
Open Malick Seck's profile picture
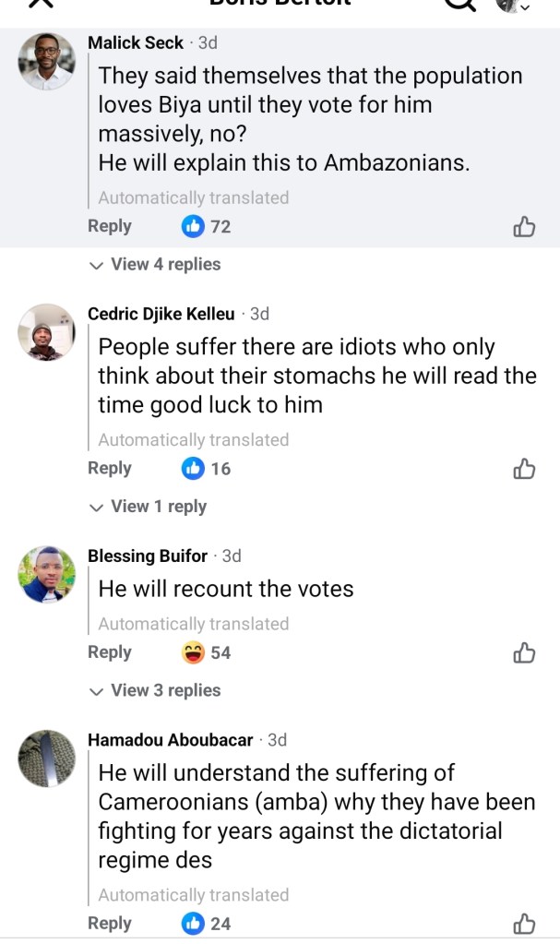click(x=46, y=61)
